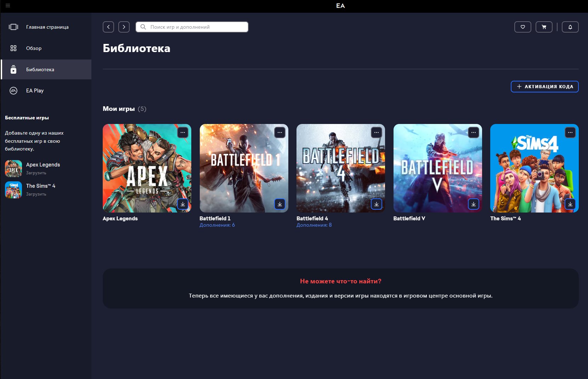Screen dimensions: 588x379
Task: Click the Мои игры heading
Action: coord(119,109)
